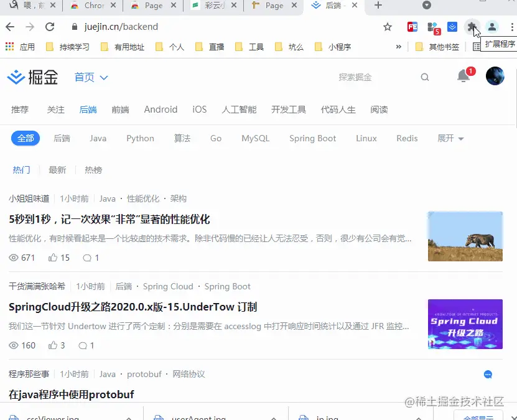Click the view counter on the 5秒到1秒 article
This screenshot has width=517, height=420.
coord(22,258)
